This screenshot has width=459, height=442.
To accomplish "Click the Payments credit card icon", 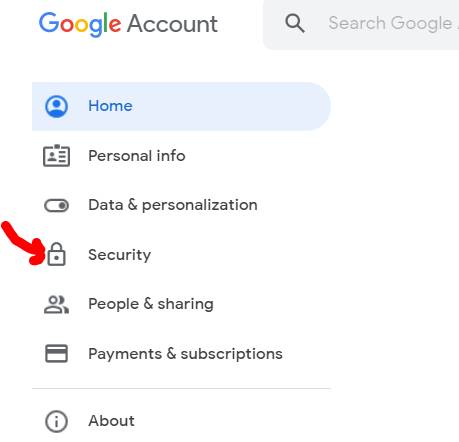I will click(x=56, y=353).
